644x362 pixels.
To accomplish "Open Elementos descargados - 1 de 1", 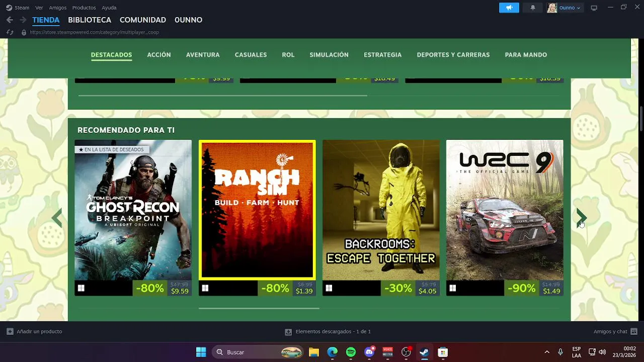I will tap(333, 331).
